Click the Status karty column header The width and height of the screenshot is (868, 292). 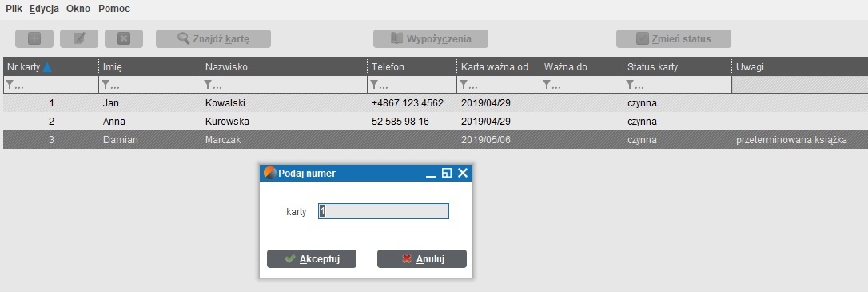(x=677, y=67)
